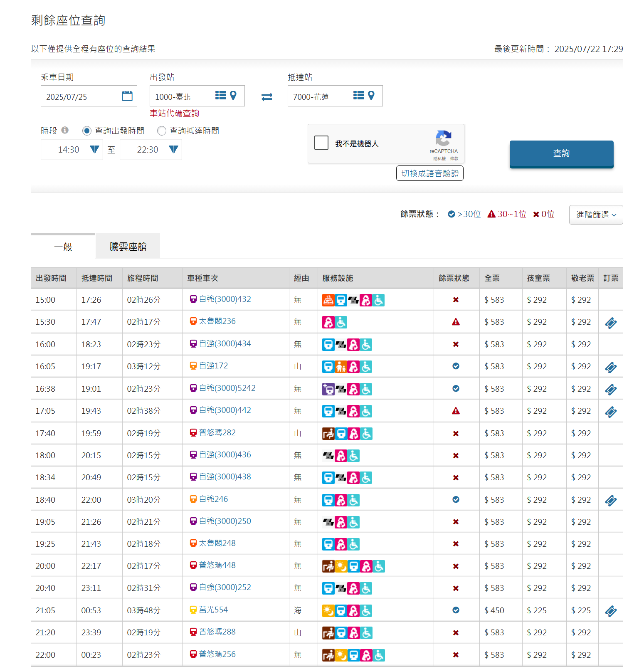Switch to the 一般 tab

(x=63, y=247)
